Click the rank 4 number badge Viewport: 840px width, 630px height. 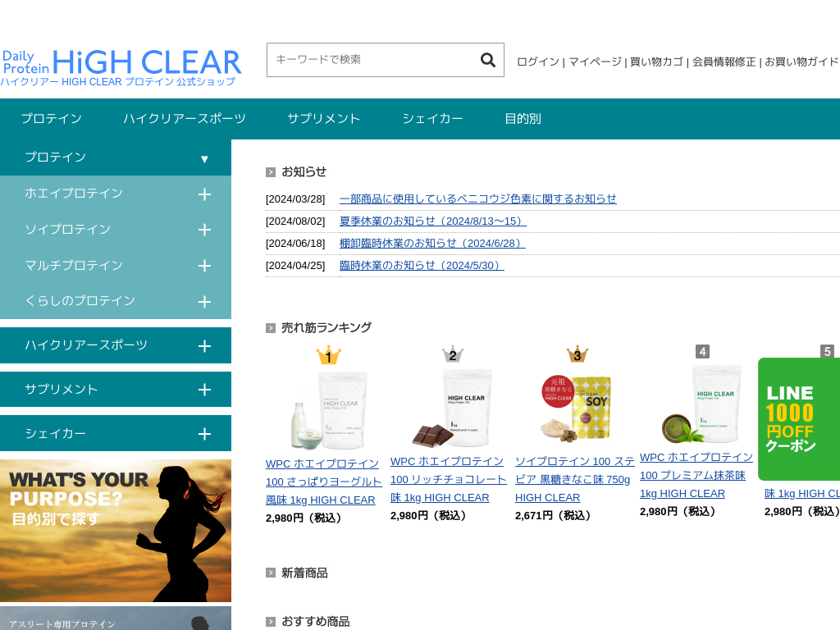pos(702,351)
